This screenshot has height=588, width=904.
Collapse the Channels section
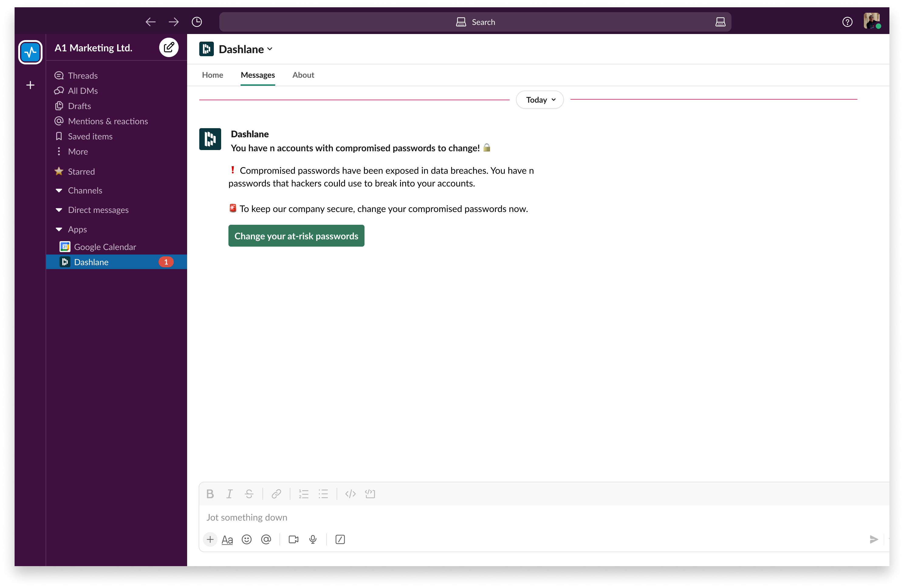(59, 190)
